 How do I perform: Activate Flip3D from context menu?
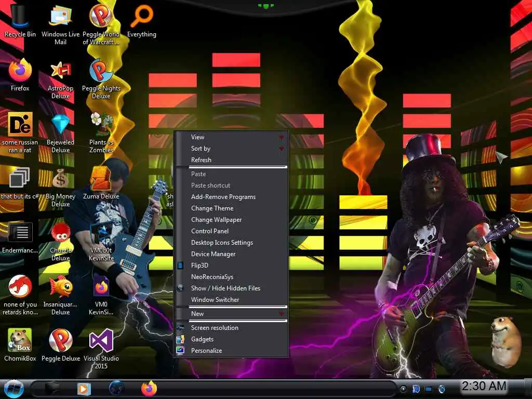click(232, 265)
